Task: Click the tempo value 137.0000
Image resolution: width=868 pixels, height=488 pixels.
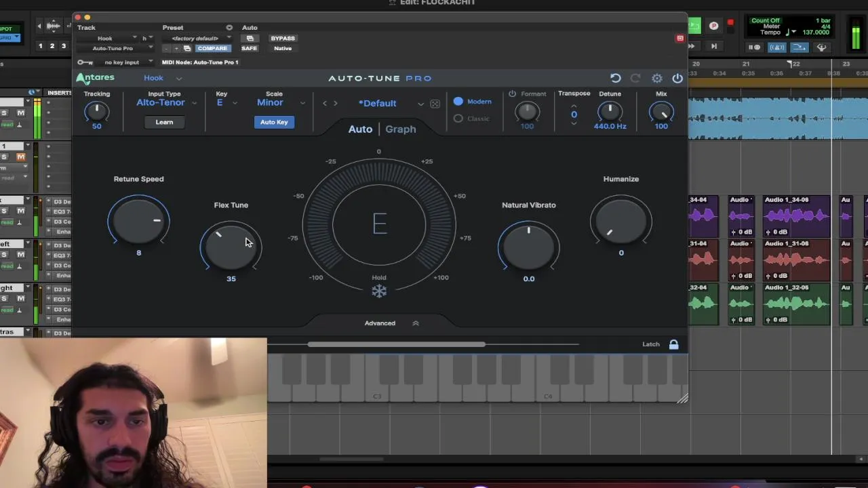Action: (x=816, y=33)
